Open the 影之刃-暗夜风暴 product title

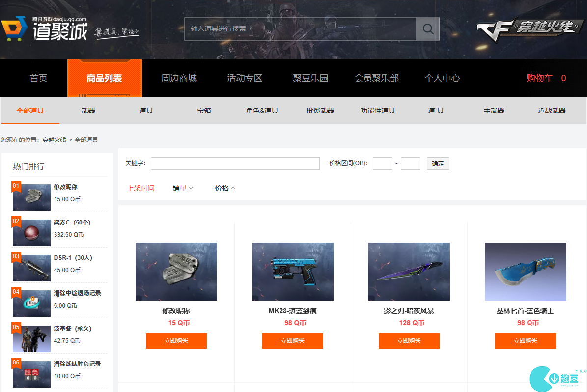pos(409,311)
